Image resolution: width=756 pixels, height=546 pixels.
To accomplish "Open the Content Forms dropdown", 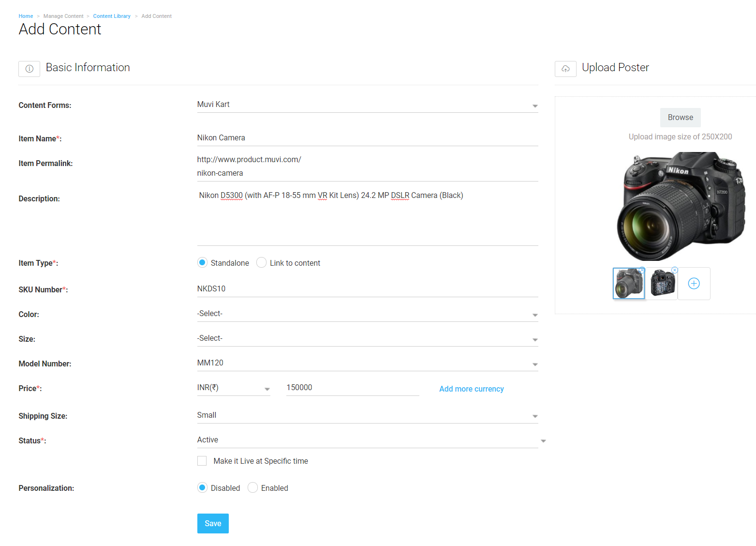I will (x=368, y=105).
